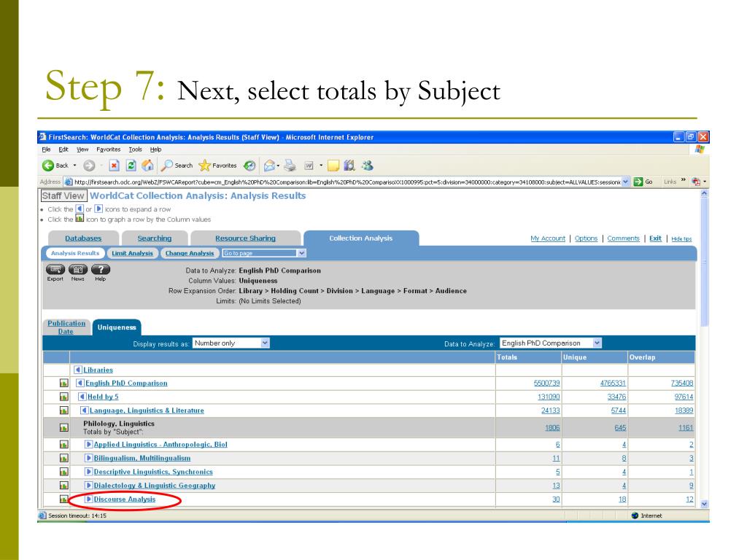Collapse the Held by 5 arrow
Screen dimensions: 747x560
[82, 397]
